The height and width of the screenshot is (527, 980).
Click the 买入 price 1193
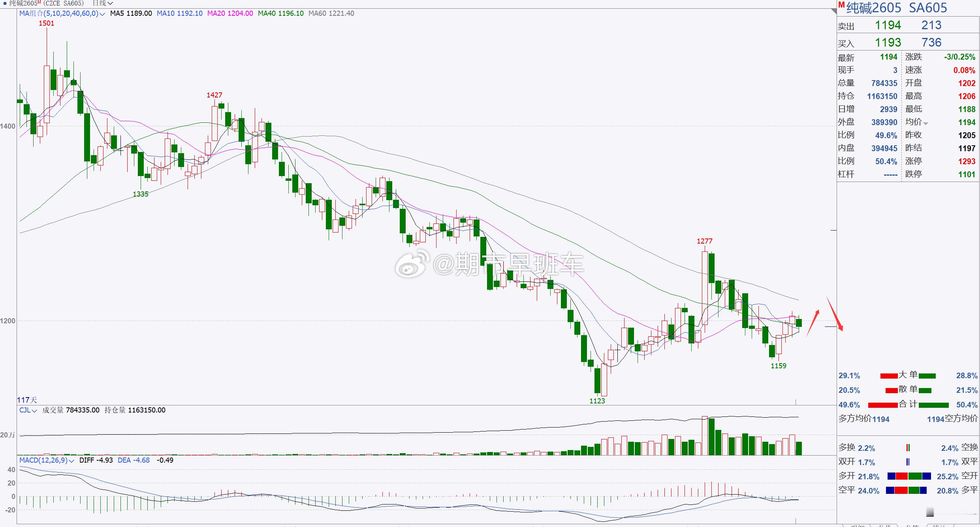pyautogui.click(x=888, y=43)
